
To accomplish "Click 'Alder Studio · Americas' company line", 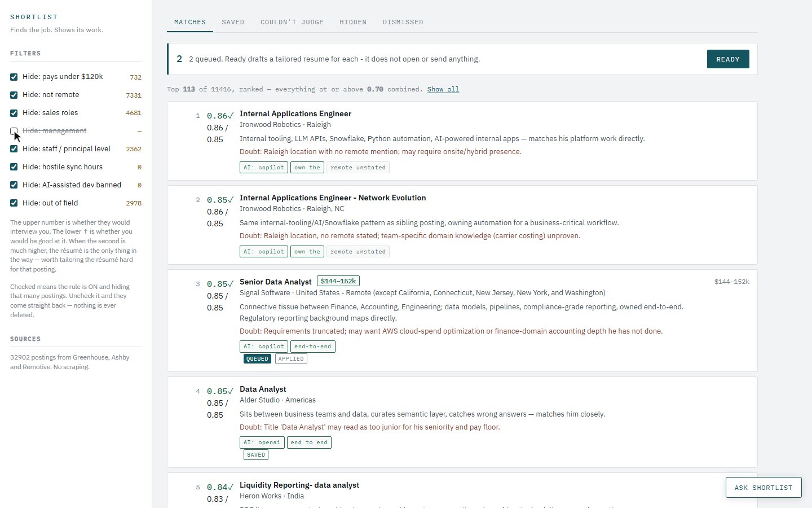I will 277,400.
